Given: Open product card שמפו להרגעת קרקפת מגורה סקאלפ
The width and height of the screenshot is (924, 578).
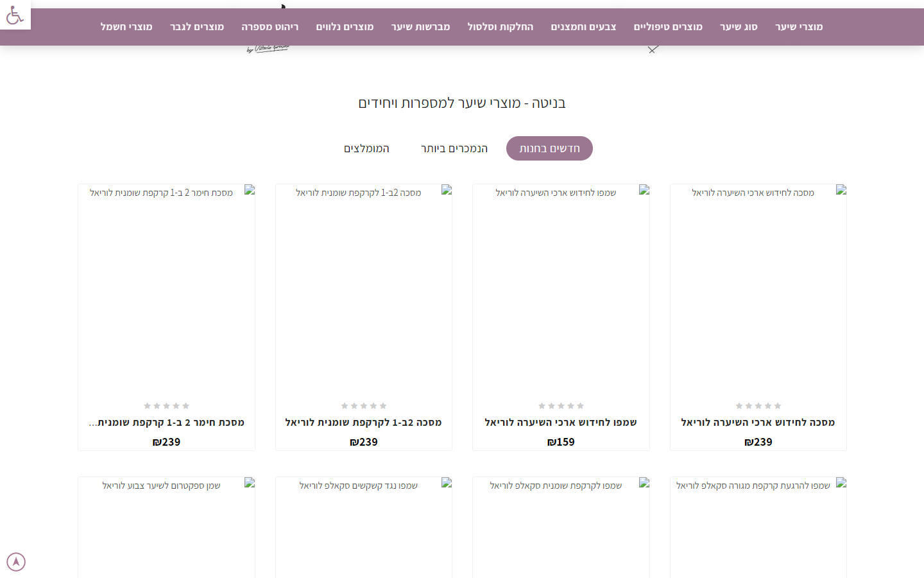Looking at the screenshot, I should (758, 527).
